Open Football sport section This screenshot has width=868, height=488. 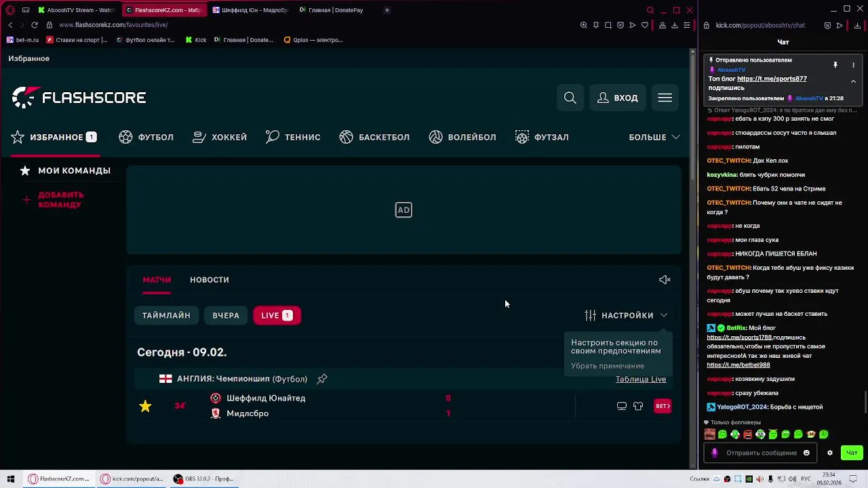click(x=146, y=137)
